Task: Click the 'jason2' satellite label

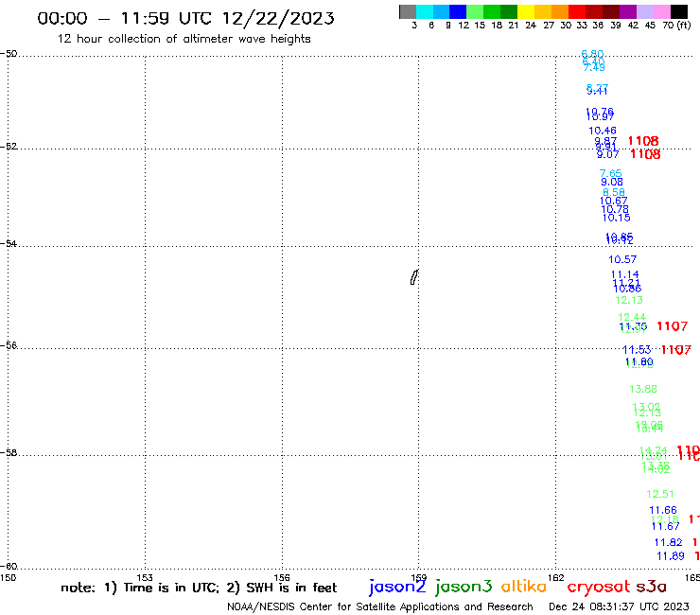Action: (397, 587)
